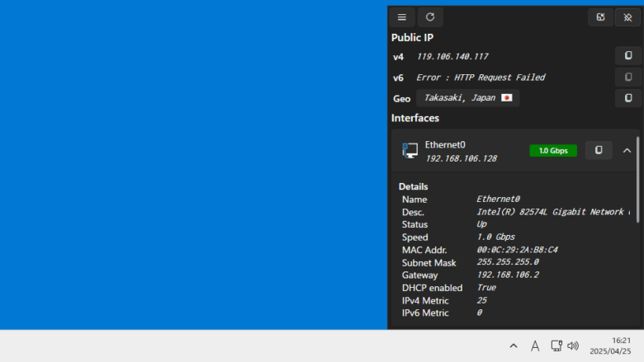
Task: Select the Intel(R) 82574L description value
Action: tap(553, 212)
